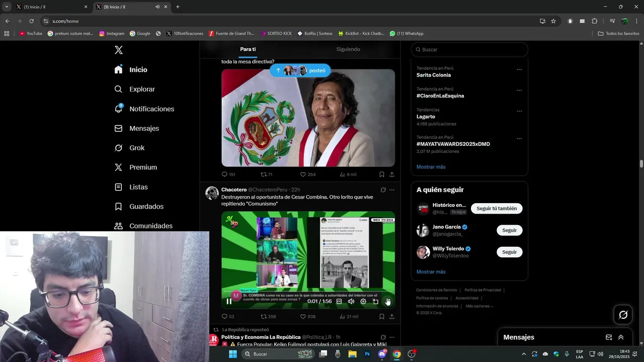This screenshot has width=644, height=362.
Task: Open Guardados in the sidebar
Action: tap(139, 207)
